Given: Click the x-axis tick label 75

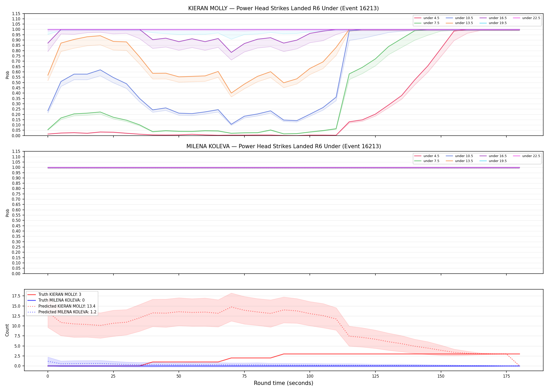Looking at the screenshot, I should 244,376.
